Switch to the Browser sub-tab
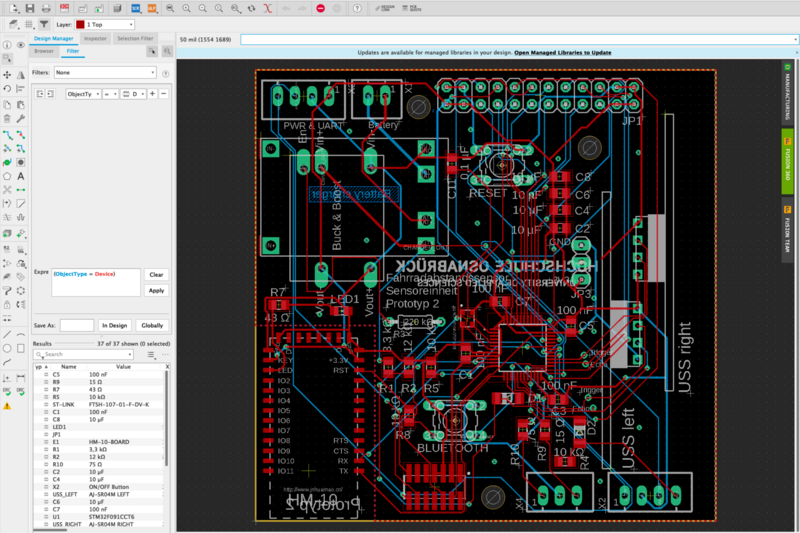Image resolution: width=800 pixels, height=533 pixels. pos(44,51)
